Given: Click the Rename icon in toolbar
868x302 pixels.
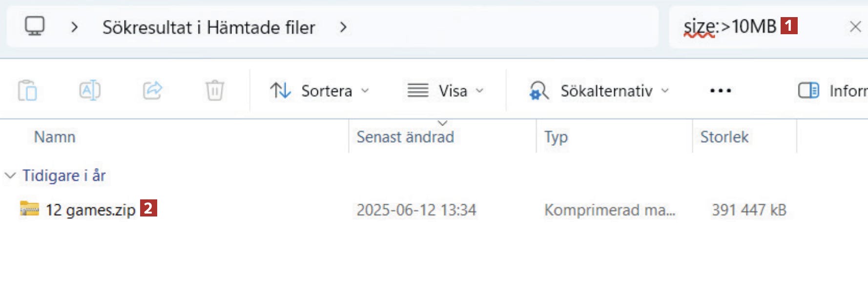Looking at the screenshot, I should pyautogui.click(x=90, y=90).
